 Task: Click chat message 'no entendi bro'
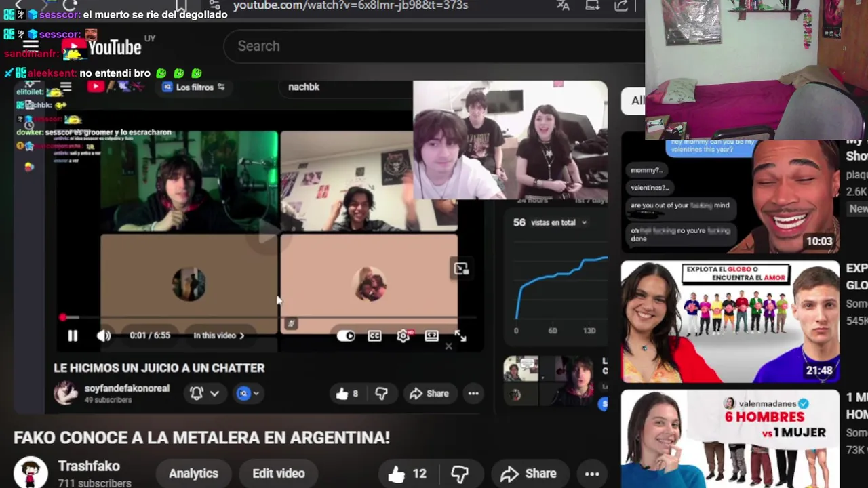pos(115,73)
